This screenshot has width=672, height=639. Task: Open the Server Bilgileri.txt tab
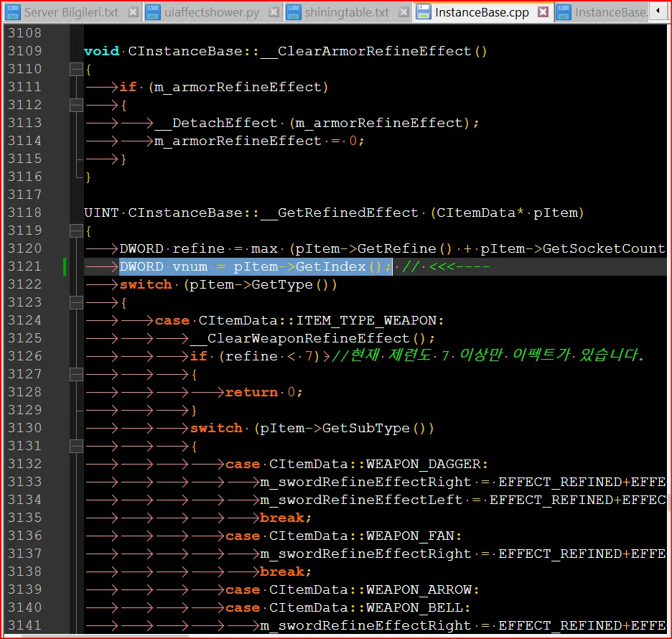71,12
